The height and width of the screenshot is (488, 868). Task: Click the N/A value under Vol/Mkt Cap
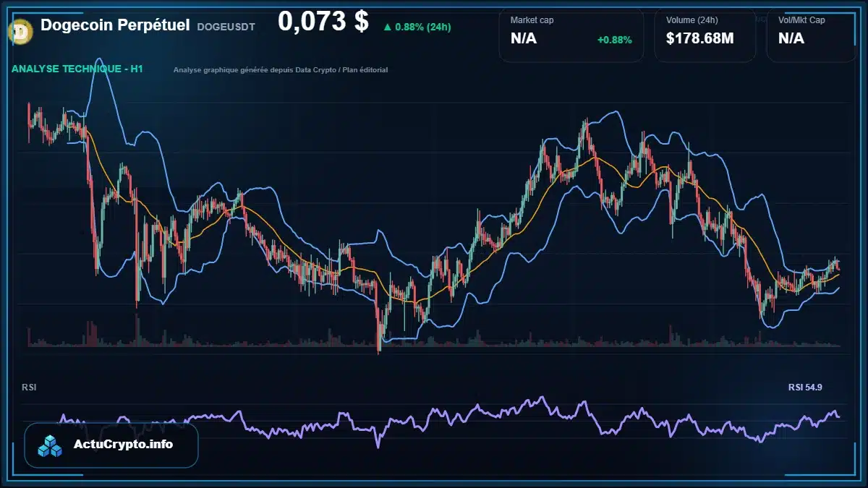coord(791,39)
